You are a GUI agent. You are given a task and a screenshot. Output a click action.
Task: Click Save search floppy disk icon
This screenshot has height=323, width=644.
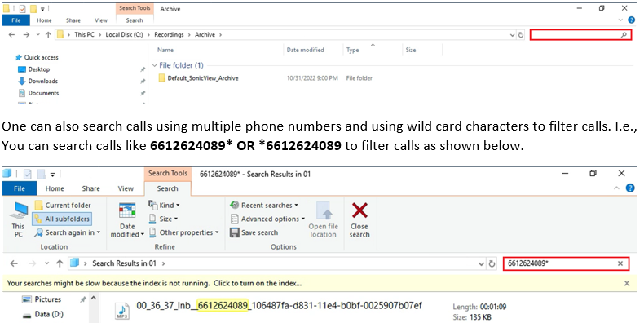point(235,232)
